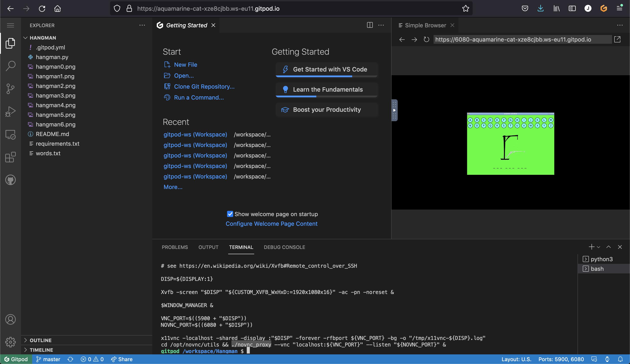Select the PROBLEMS tab
The image size is (630, 364).
click(175, 247)
